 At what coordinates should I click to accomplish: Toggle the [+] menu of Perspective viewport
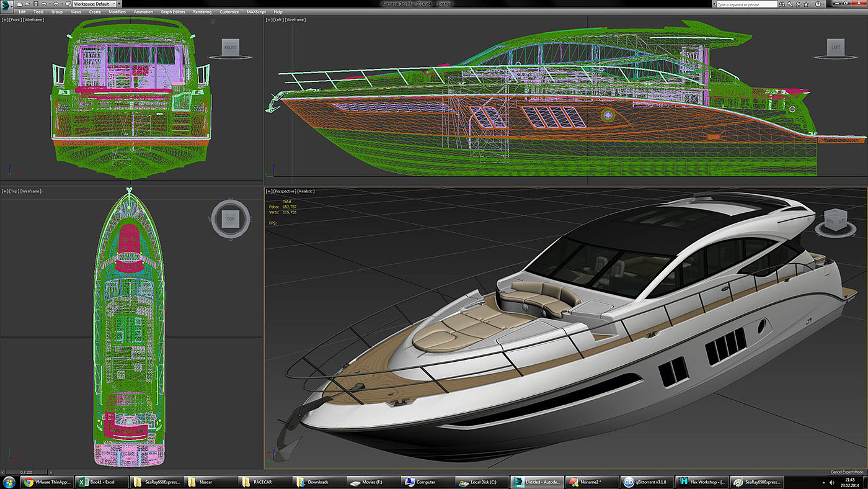pyautogui.click(x=269, y=191)
